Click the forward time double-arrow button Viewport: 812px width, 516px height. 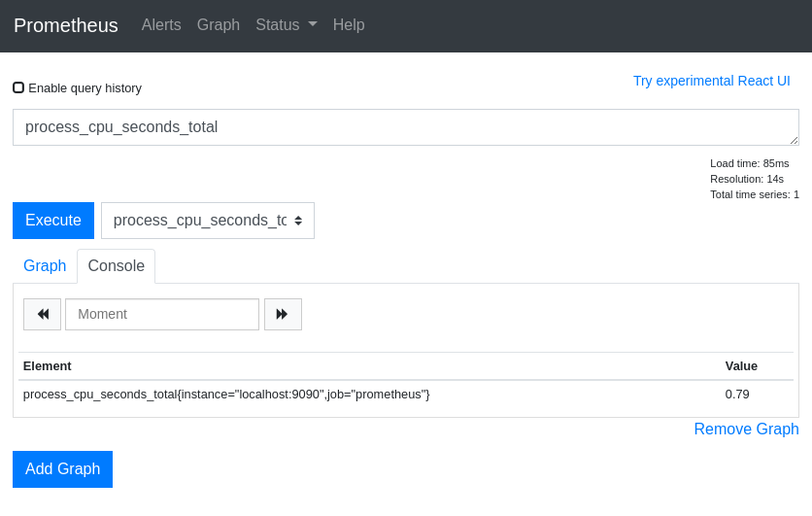[x=283, y=314]
